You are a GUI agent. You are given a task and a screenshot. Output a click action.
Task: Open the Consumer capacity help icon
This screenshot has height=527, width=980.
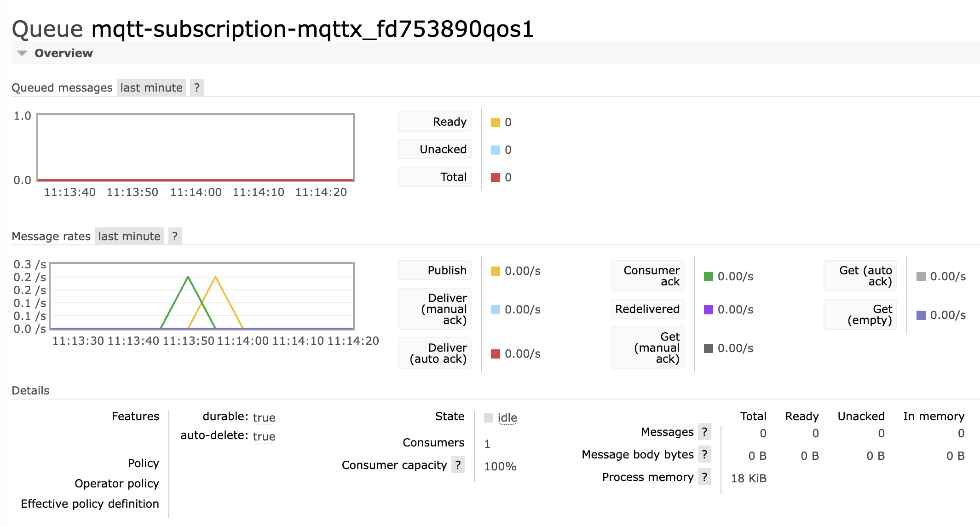(x=458, y=465)
